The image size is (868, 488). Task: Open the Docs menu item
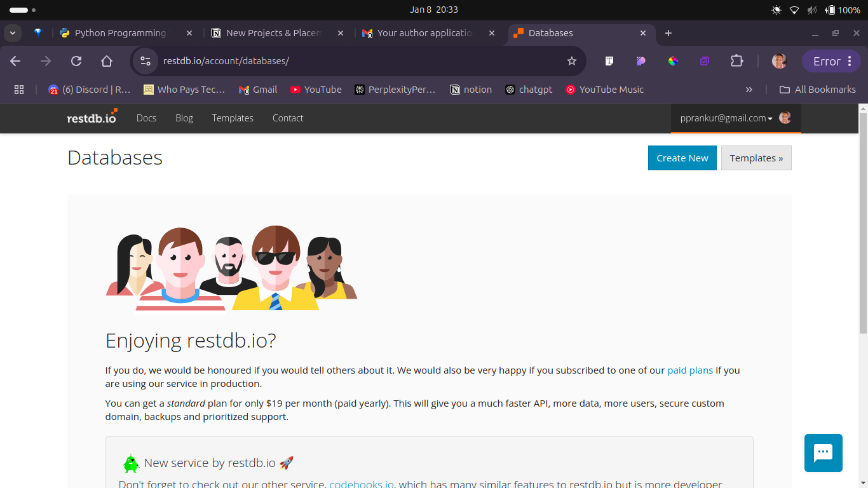pyautogui.click(x=146, y=118)
